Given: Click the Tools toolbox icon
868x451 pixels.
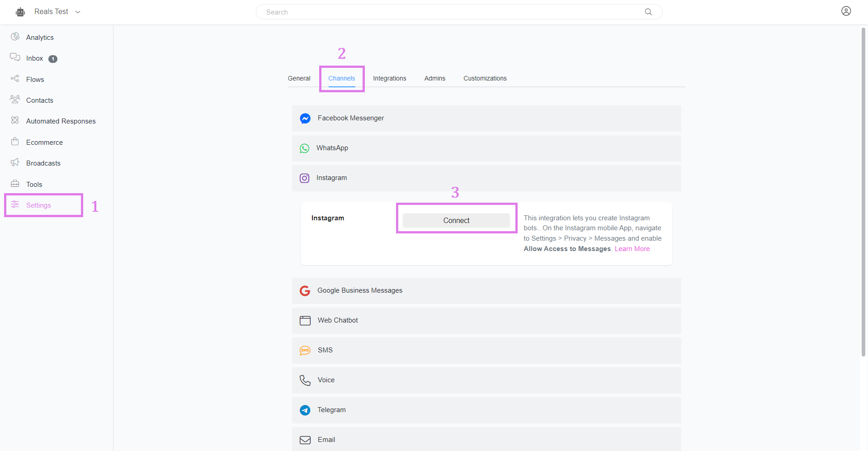Looking at the screenshot, I should click(15, 183).
